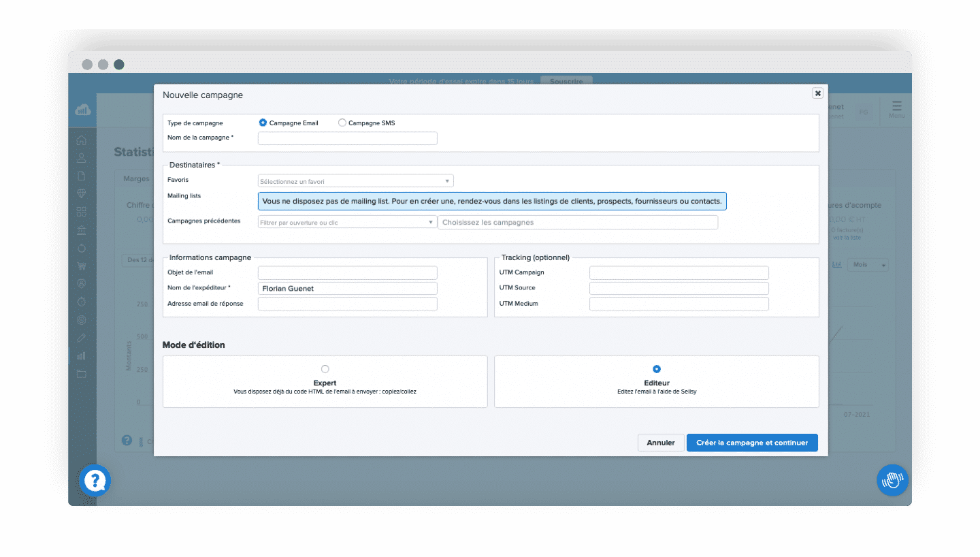Choose the Expert editing mode radio
This screenshot has height=557, width=980.
click(325, 369)
